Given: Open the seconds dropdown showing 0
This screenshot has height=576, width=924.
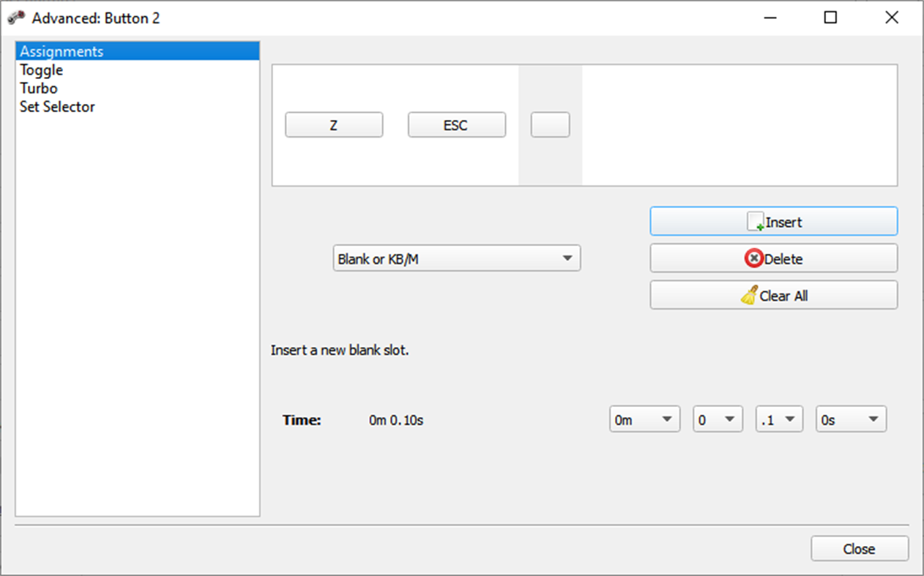Looking at the screenshot, I should click(x=717, y=419).
